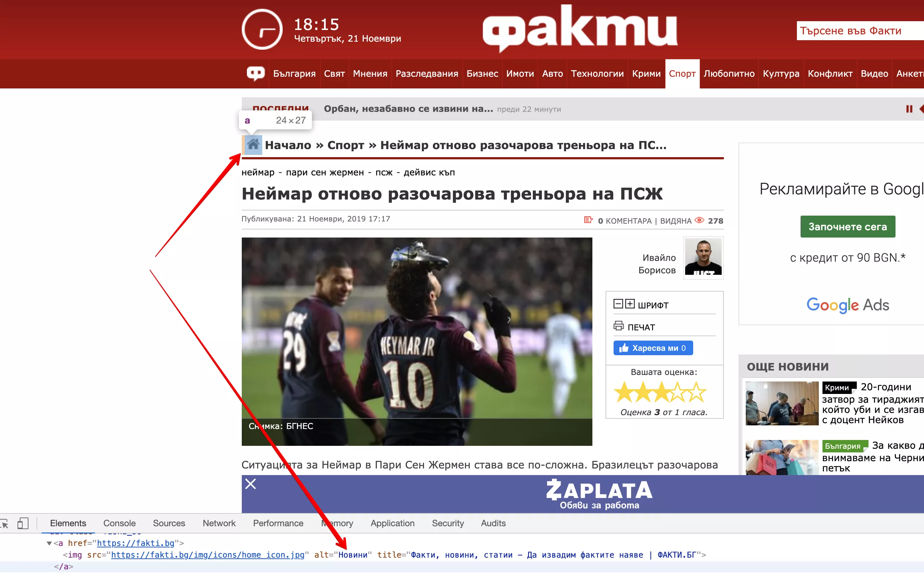
Task: Open the Network DevTools tab
Action: point(219,523)
